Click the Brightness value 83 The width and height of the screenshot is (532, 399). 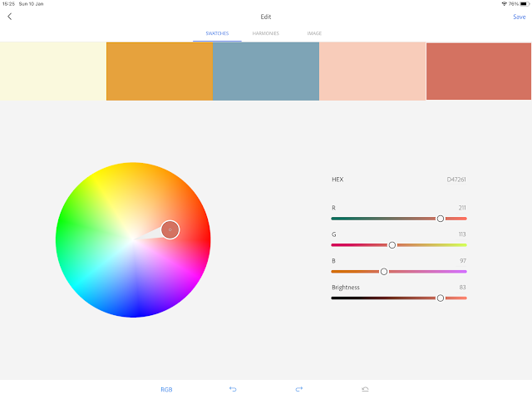point(462,287)
